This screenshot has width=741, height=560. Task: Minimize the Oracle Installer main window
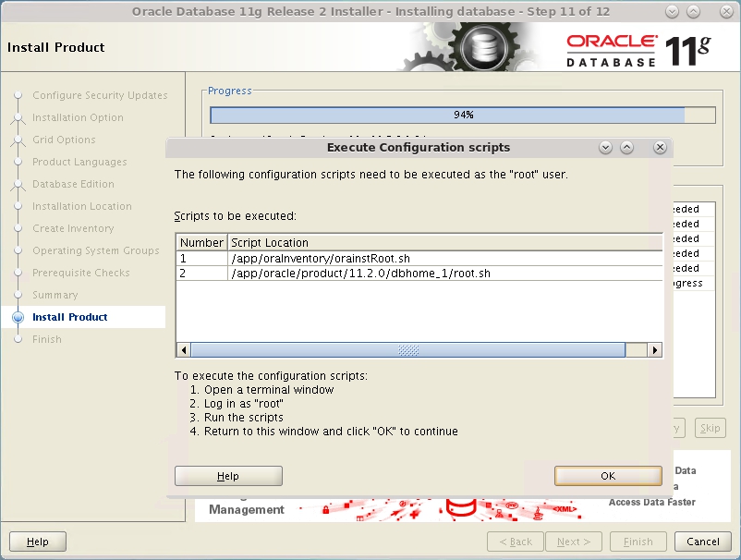point(672,12)
